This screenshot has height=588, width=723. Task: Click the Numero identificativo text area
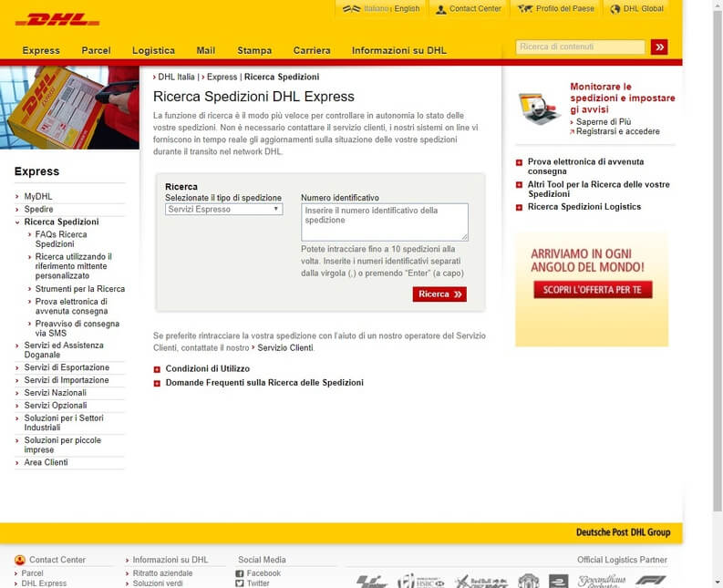[385, 222]
